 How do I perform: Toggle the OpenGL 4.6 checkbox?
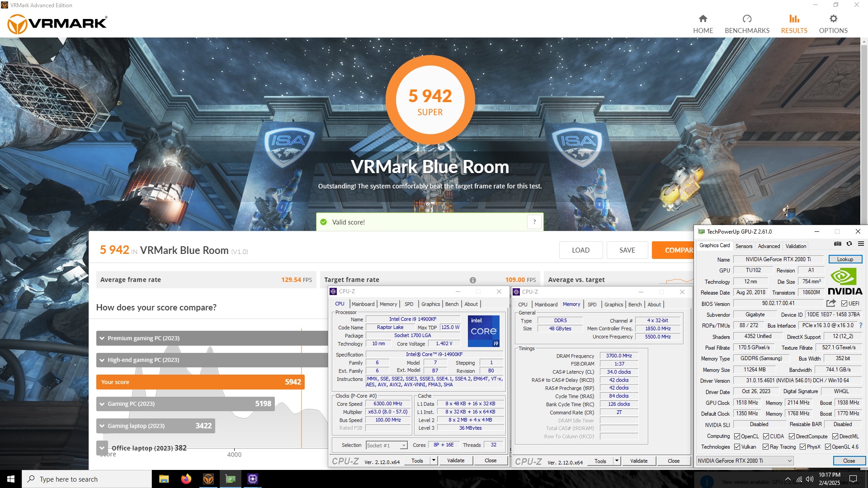828,447
